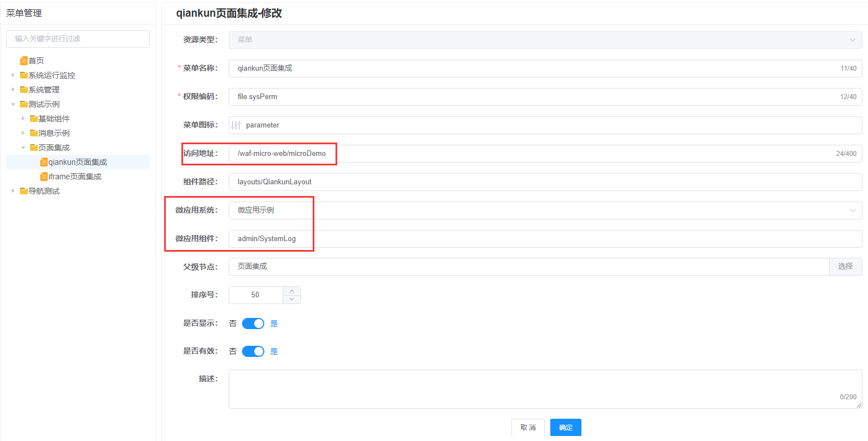Click the parameter sliders icon in 菜单图标
The height and width of the screenshot is (441, 868).
pos(236,125)
